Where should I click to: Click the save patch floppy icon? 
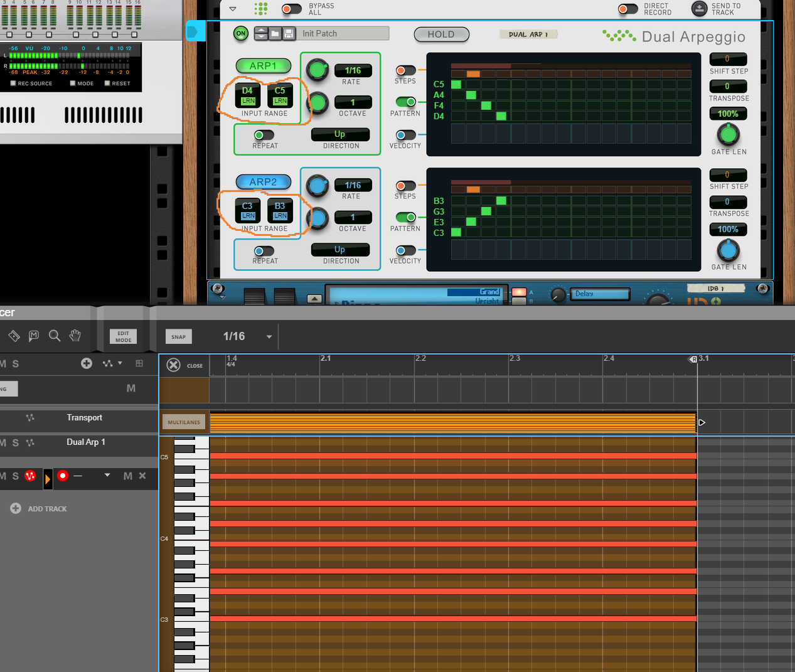[289, 34]
